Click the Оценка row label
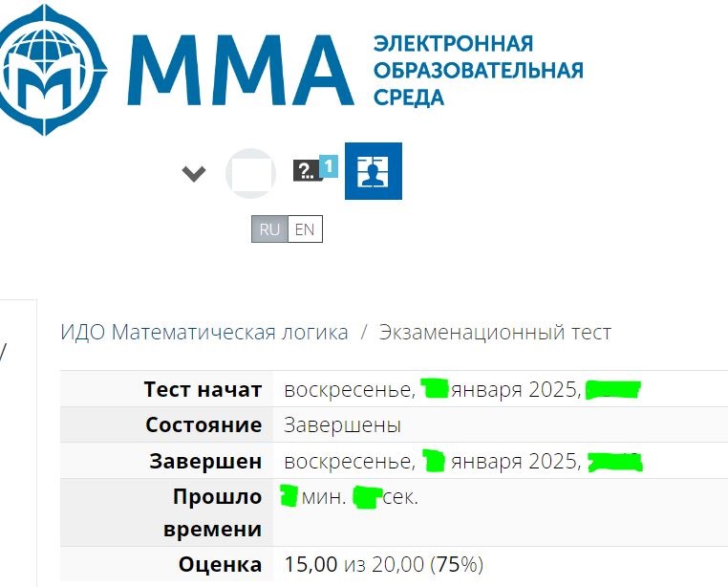The height and width of the screenshot is (587, 728). (x=220, y=565)
